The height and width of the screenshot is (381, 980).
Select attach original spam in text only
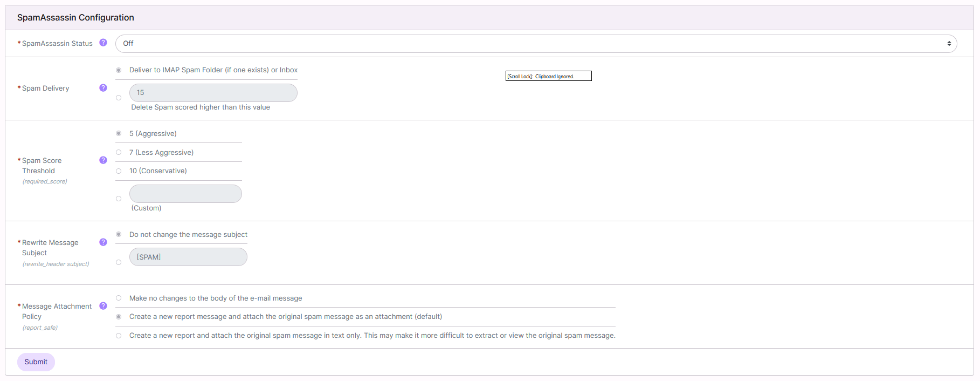click(119, 336)
